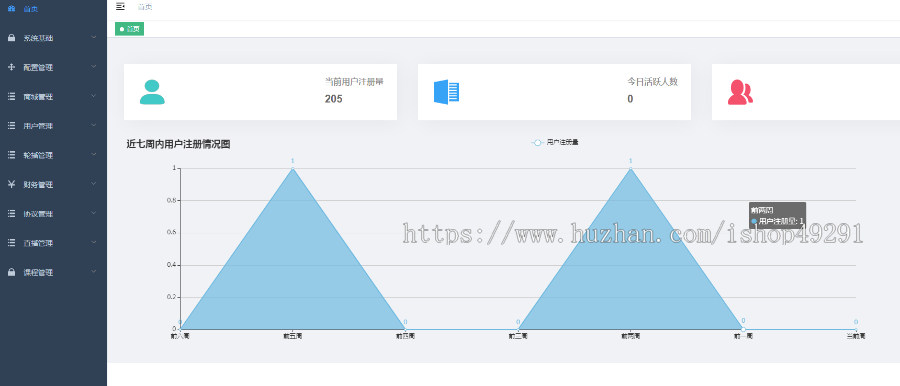
Task: Click the list icon beside 协议管理
Action: click(11, 214)
